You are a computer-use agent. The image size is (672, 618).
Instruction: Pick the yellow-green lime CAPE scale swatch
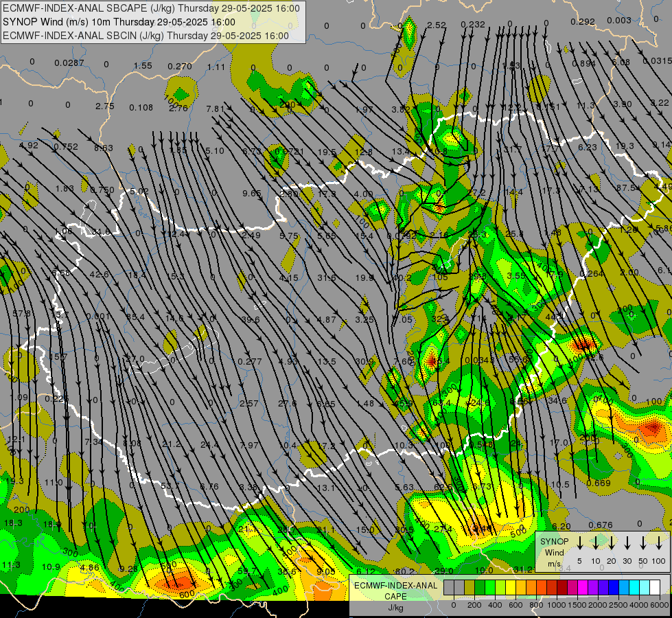(500, 588)
